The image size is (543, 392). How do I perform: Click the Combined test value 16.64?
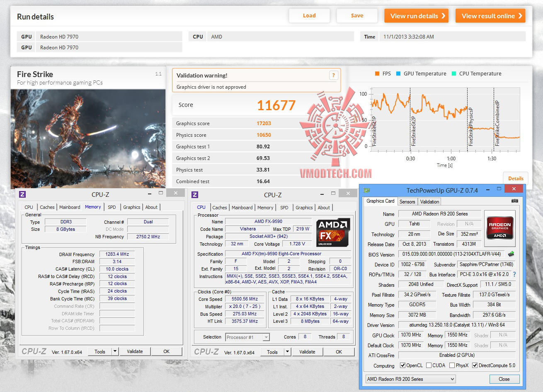[263, 181]
